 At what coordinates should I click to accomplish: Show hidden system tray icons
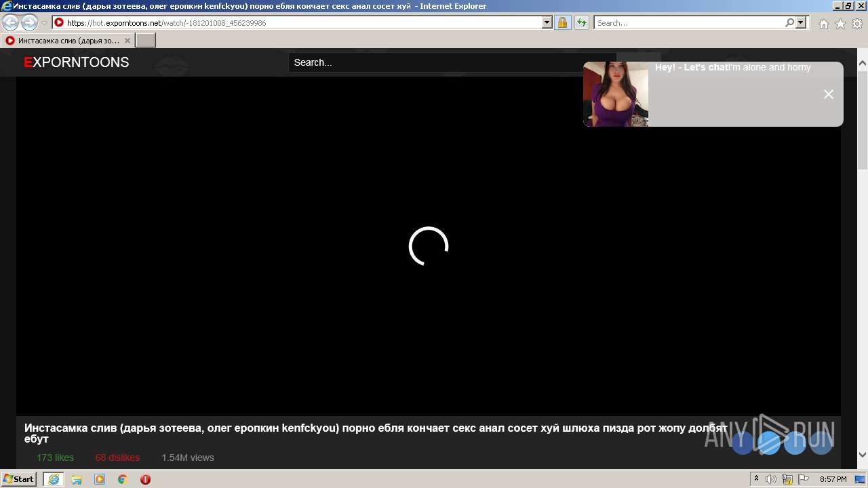[x=756, y=479]
